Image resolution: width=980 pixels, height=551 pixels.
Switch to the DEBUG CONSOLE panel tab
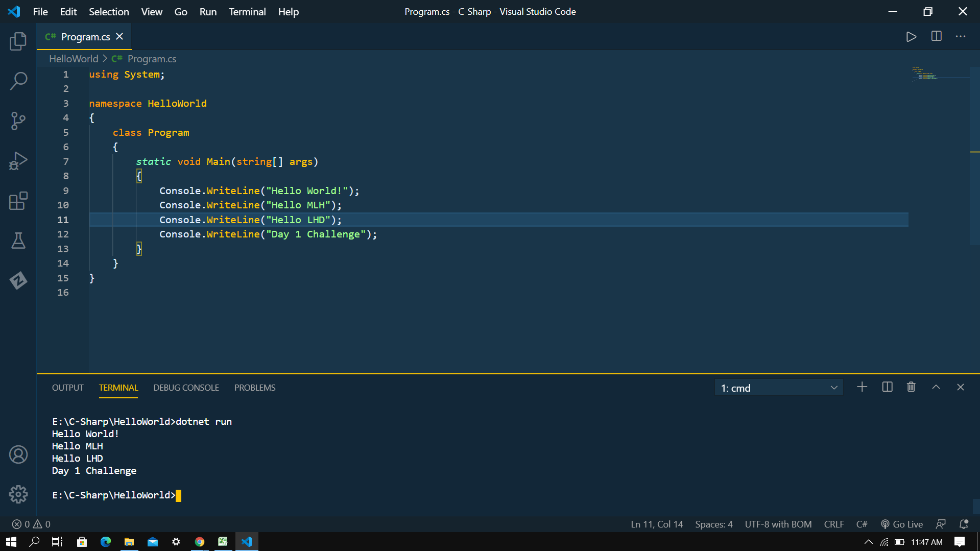coord(186,388)
